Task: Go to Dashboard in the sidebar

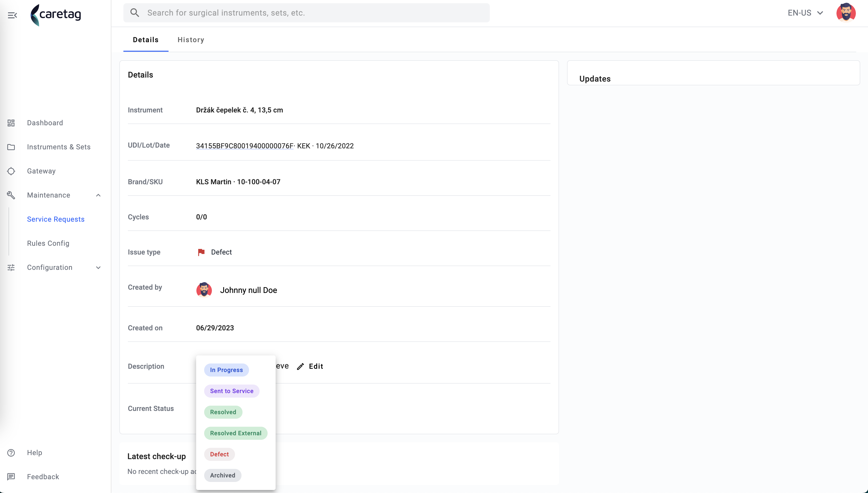Action: (45, 123)
